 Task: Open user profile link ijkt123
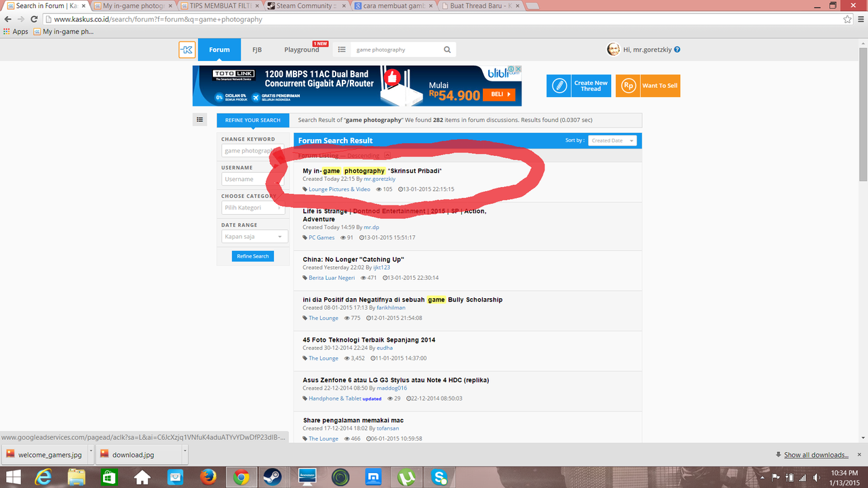point(382,268)
